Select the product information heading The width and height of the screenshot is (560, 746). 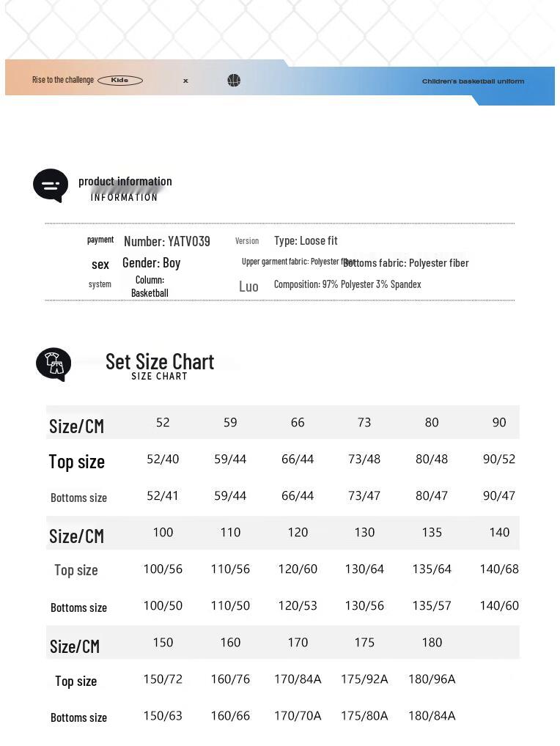point(125,181)
